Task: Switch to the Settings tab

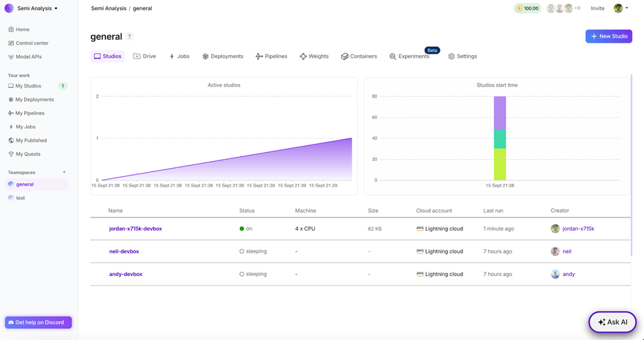Action: [x=463, y=56]
